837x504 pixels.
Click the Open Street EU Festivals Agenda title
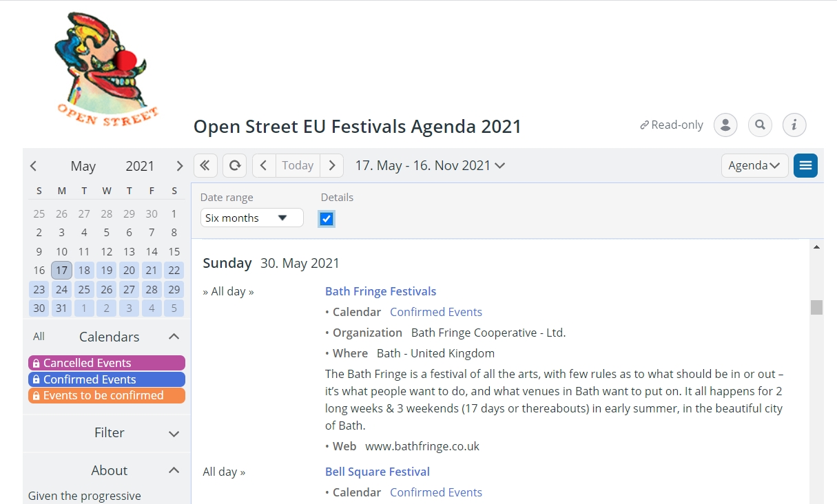[358, 127]
